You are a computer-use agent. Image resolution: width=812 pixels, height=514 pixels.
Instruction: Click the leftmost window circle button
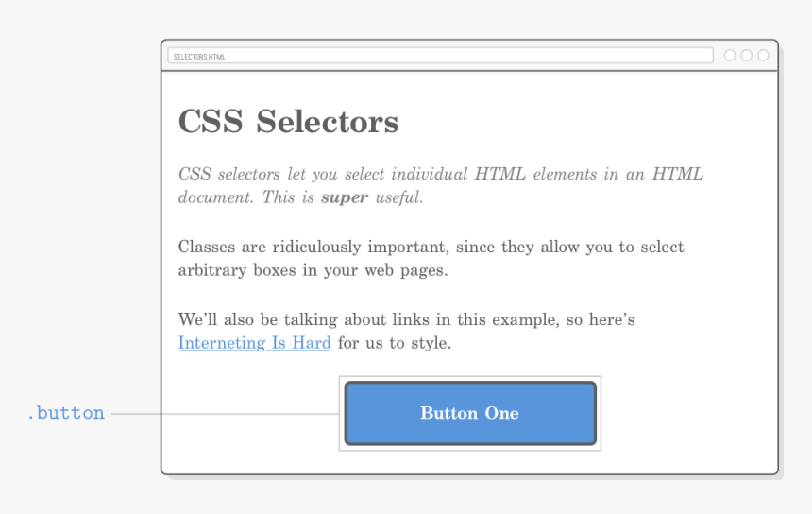pos(730,56)
